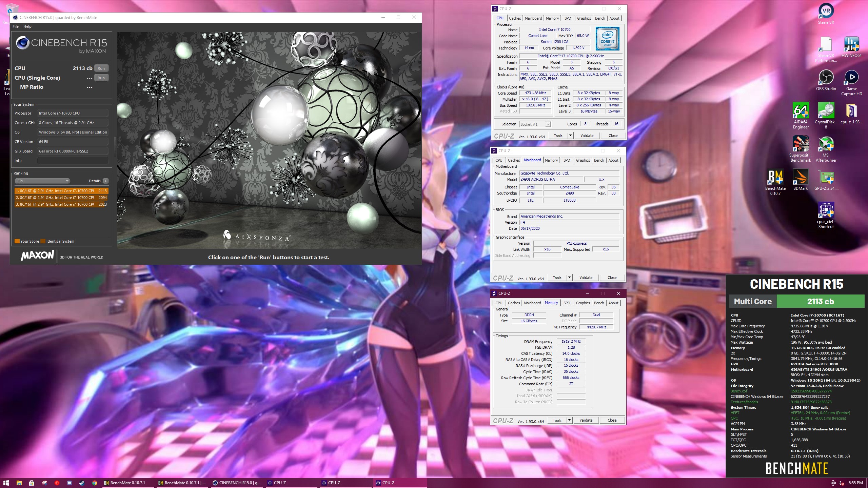Image resolution: width=868 pixels, height=488 pixels.
Task: Open Steam from the taskbar
Action: 82,483
